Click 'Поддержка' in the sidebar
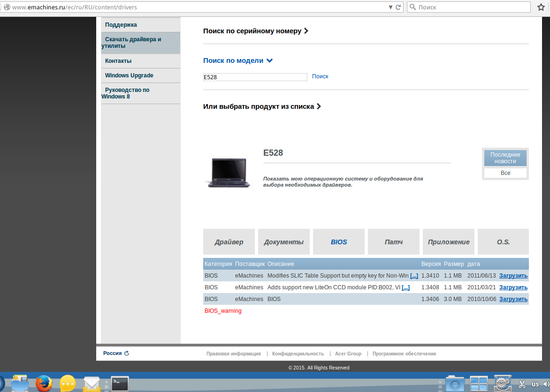Screen dimensions: 550x392 pos(141,24)
